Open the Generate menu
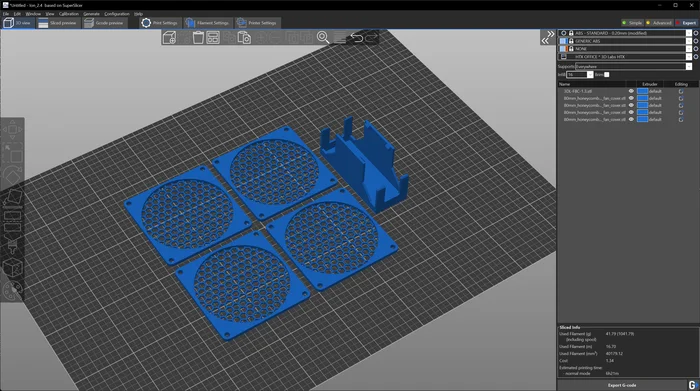This screenshot has width=700, height=391. [x=92, y=14]
